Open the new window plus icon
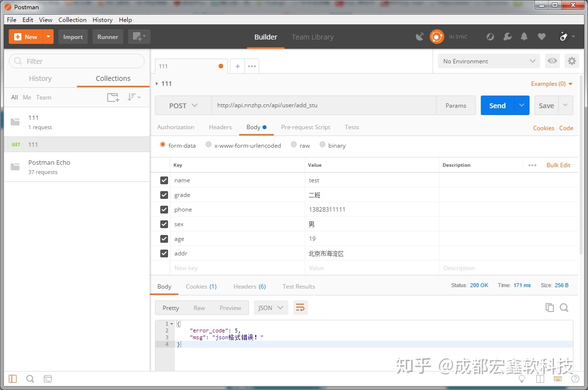The width and height of the screenshot is (588, 390). point(139,37)
